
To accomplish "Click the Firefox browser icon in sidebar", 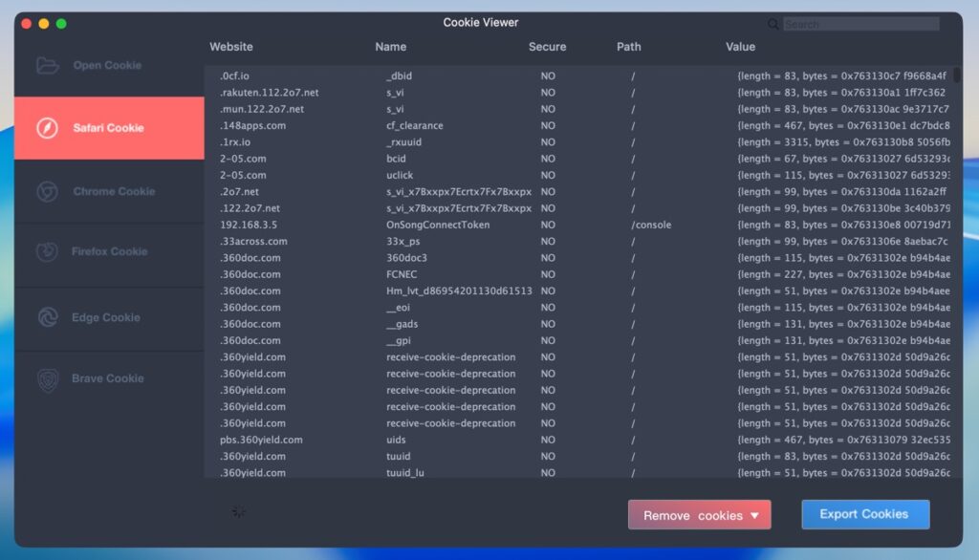I will (47, 252).
